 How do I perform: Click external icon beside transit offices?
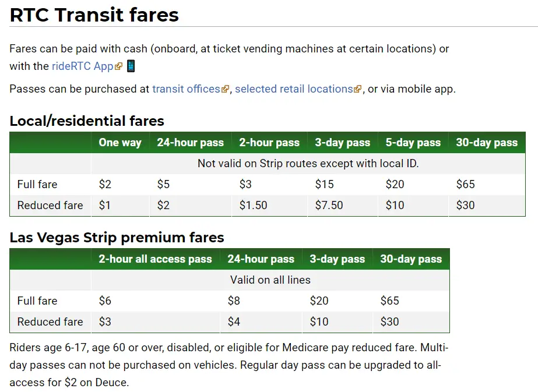coord(225,90)
